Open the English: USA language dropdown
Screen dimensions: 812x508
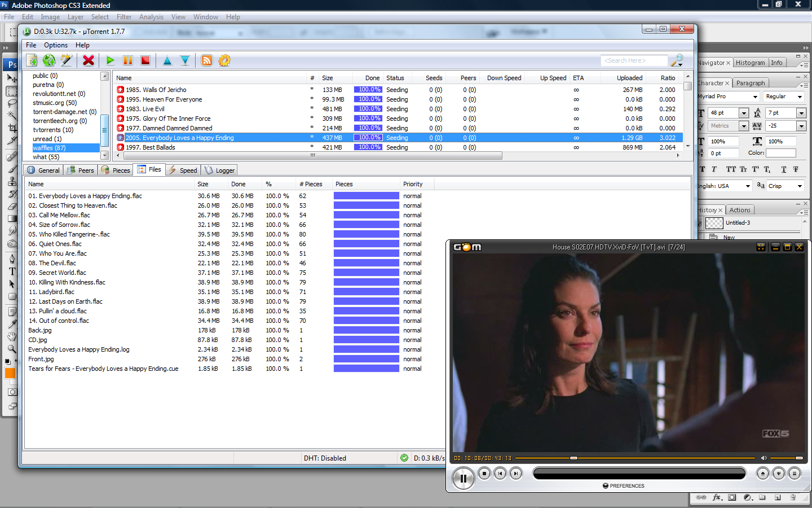click(x=748, y=186)
